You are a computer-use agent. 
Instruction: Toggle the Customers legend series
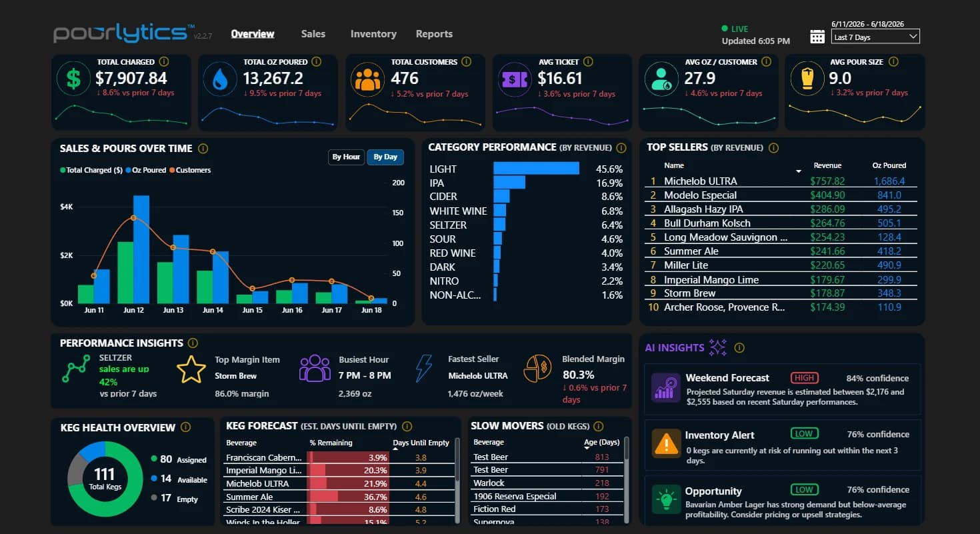tap(189, 170)
